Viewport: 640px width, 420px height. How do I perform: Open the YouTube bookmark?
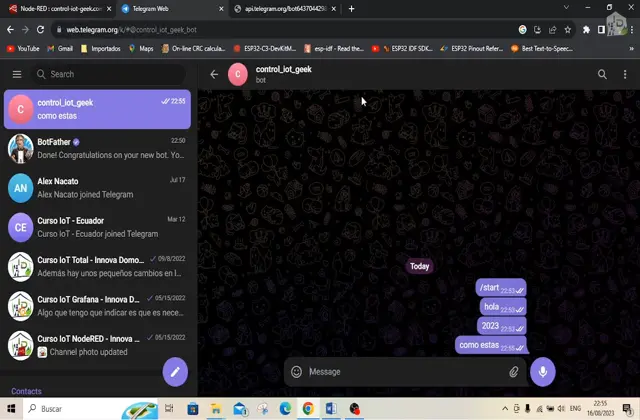coord(23,48)
